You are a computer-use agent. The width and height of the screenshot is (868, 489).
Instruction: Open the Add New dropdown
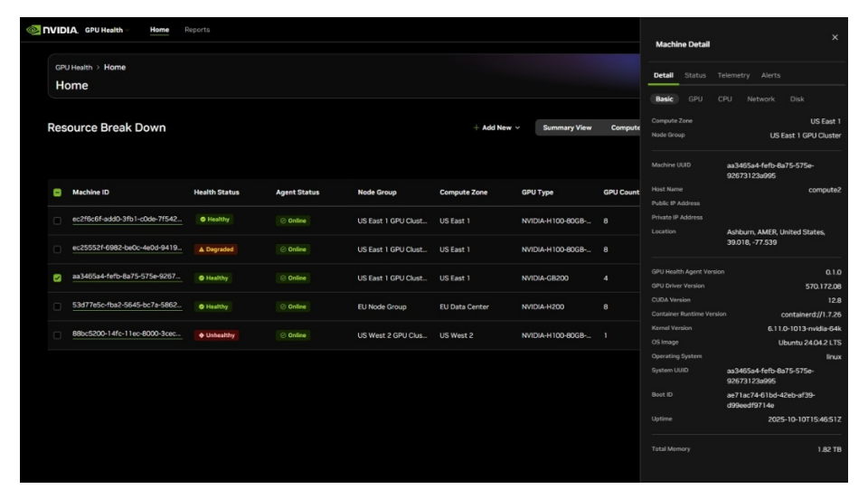pos(496,127)
